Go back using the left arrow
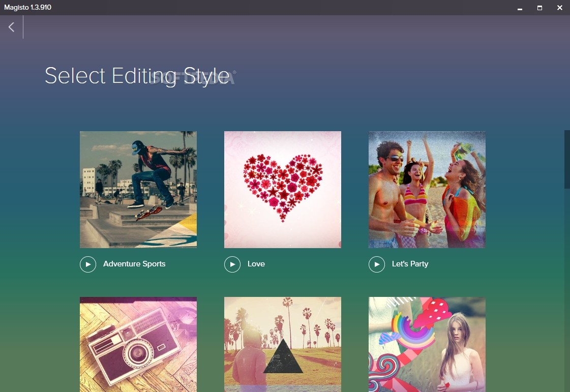This screenshot has width=570, height=392. click(x=12, y=27)
